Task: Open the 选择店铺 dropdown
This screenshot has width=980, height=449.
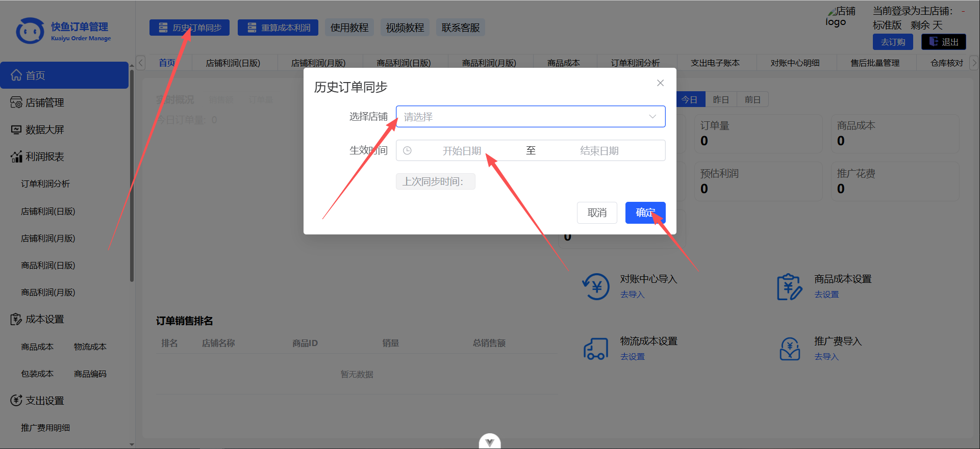Action: (531, 117)
